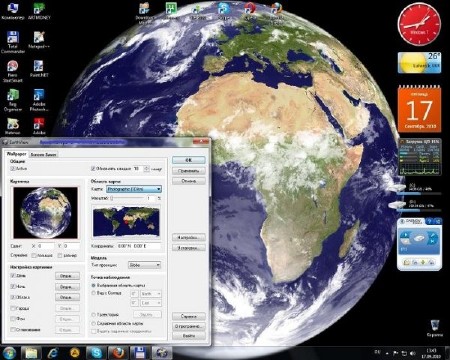Click the CPU usage monitor gadget

click(x=420, y=157)
